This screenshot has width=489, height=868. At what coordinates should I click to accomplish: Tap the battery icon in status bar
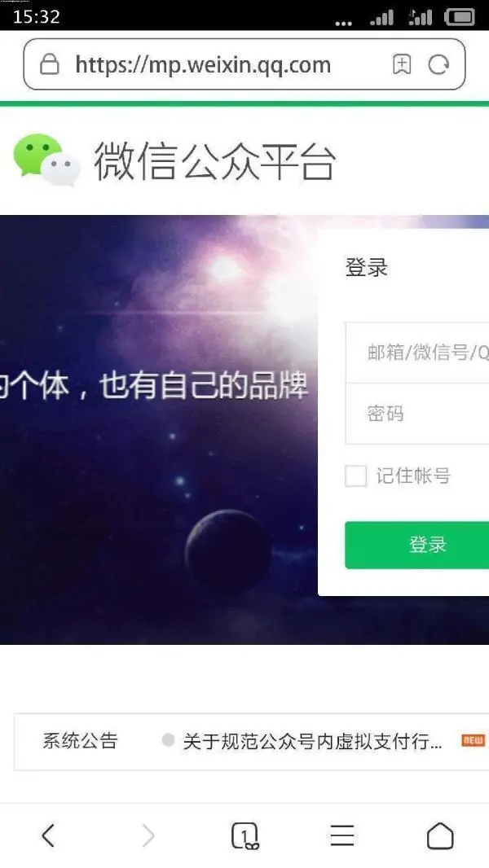[x=460, y=17]
